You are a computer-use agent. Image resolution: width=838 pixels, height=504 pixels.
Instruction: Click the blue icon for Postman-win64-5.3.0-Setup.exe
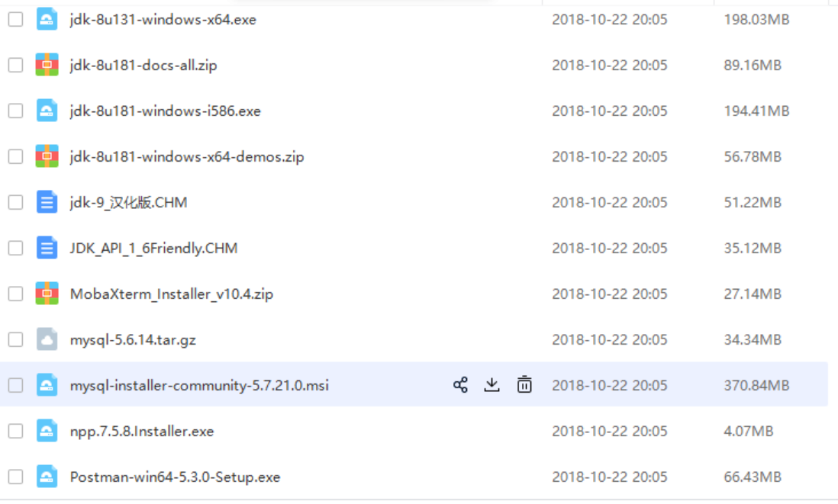[47, 477]
